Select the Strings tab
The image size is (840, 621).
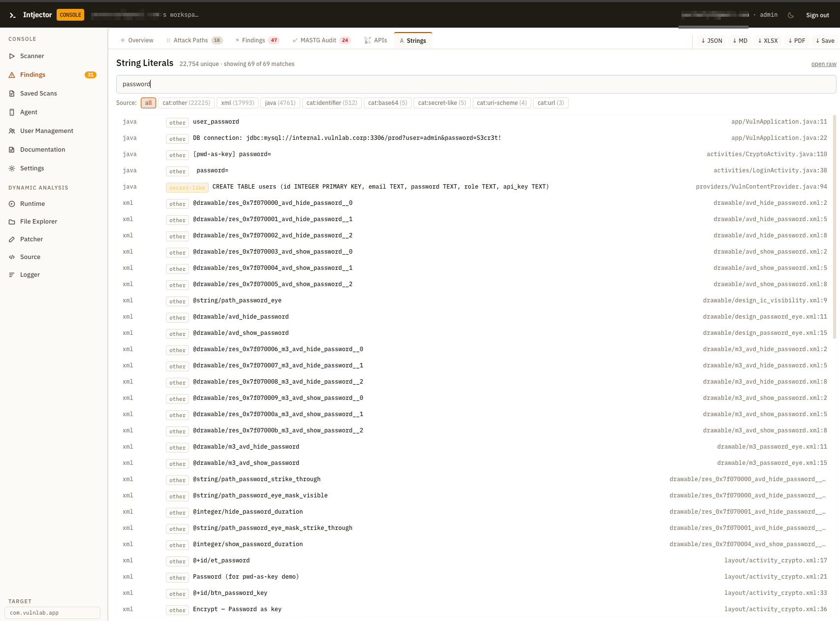click(x=413, y=40)
